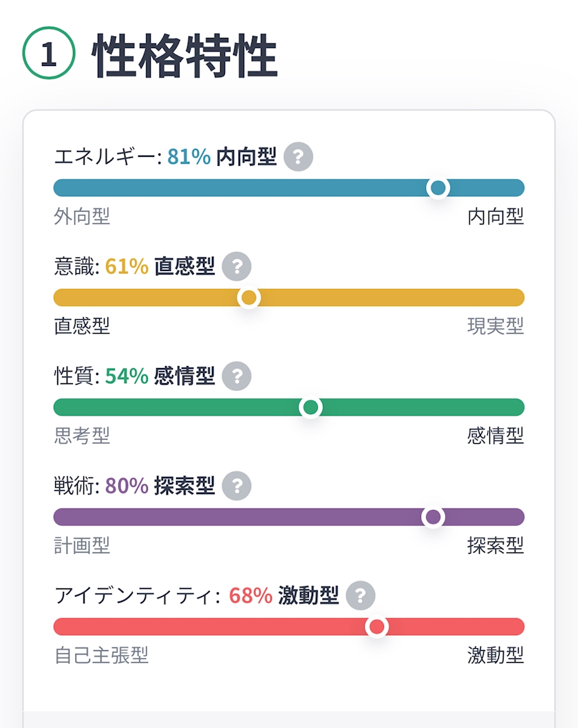578x728 pixels.
Task: Click the circled number 1 badge
Action: (48, 55)
